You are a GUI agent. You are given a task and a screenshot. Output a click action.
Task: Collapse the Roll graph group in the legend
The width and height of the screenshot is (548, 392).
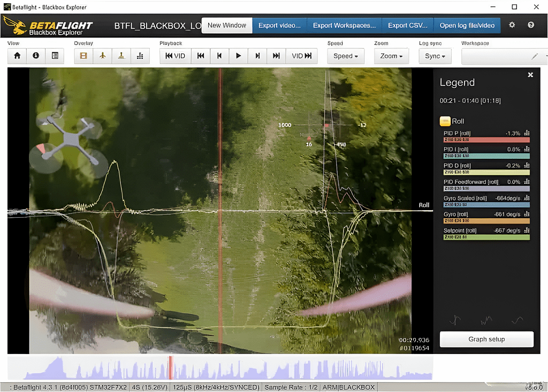445,121
